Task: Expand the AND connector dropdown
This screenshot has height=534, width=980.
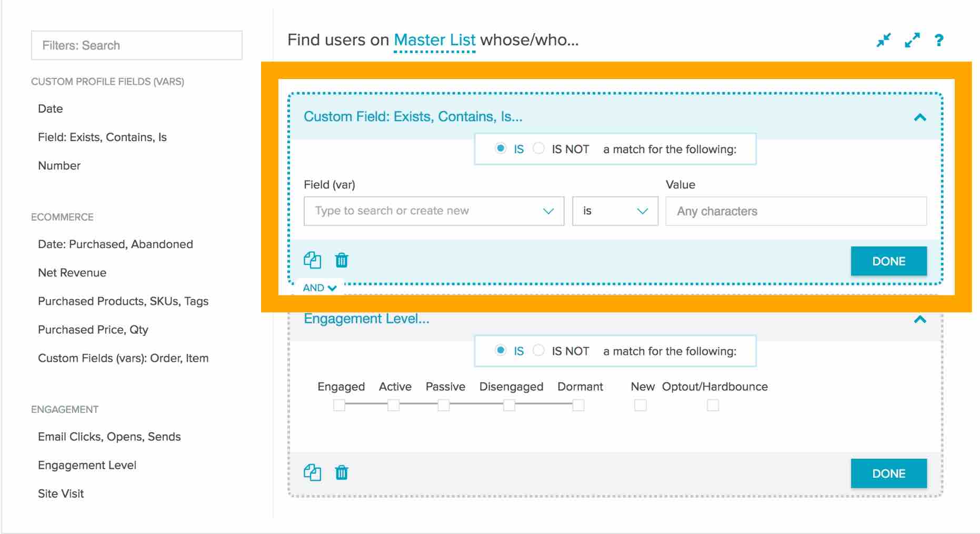Action: click(318, 288)
